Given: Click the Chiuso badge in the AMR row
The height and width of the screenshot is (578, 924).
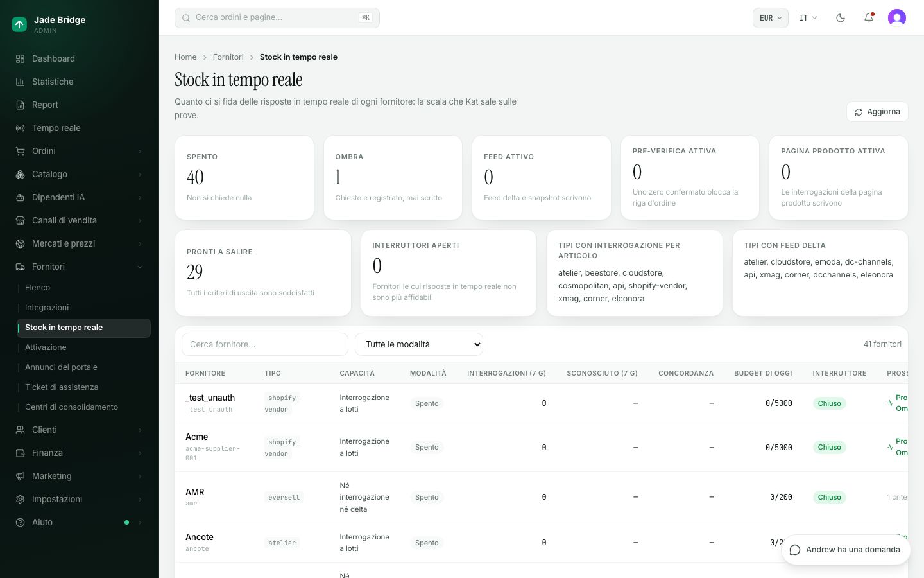Looking at the screenshot, I should pos(829,497).
